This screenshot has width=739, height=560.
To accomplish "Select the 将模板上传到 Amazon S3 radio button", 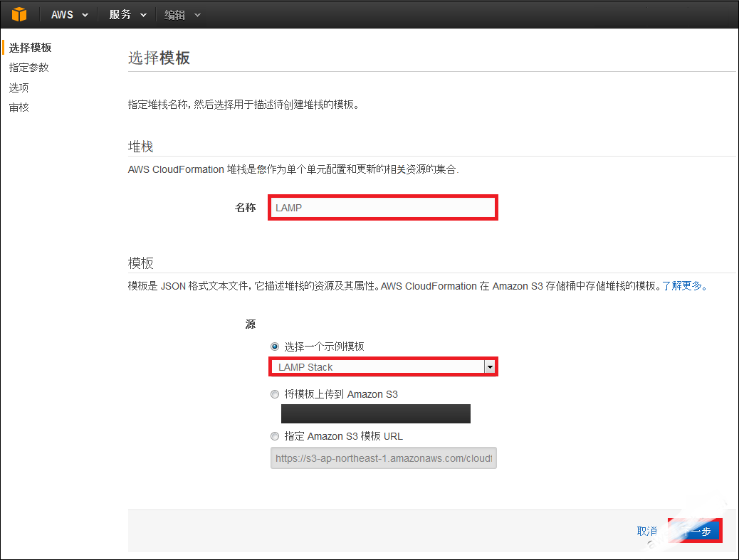I will coord(275,394).
